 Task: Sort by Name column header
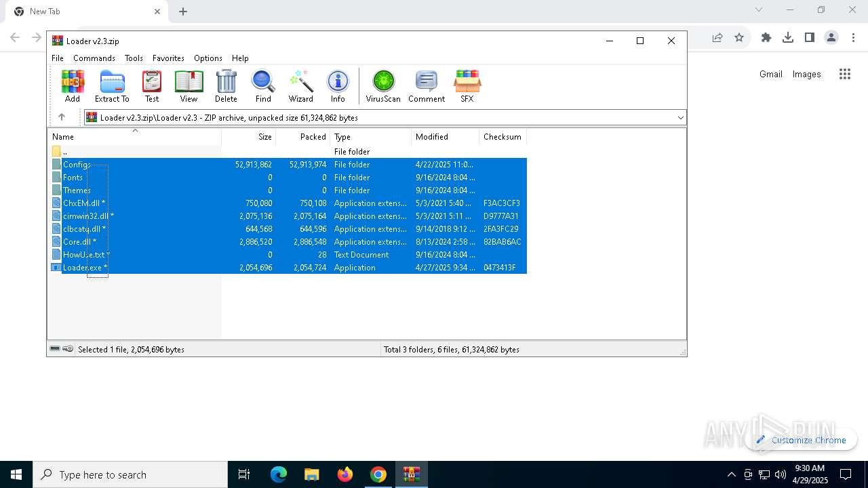[x=134, y=137]
